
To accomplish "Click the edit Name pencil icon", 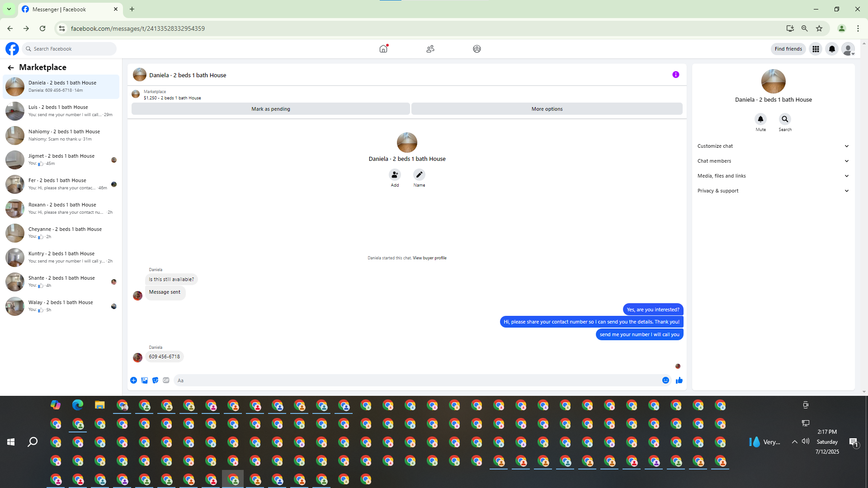I will tap(419, 175).
